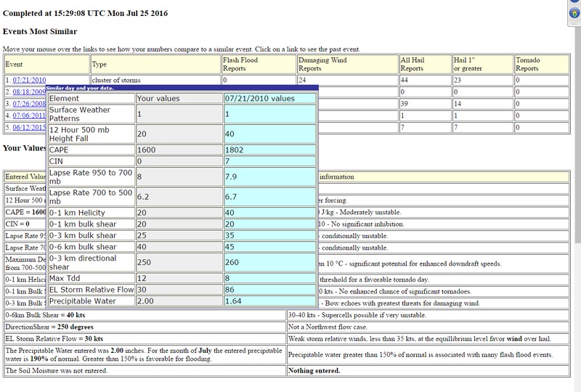The image size is (581, 392).
Task: Open the 08/18/2009 similar event link
Action: 29,92
